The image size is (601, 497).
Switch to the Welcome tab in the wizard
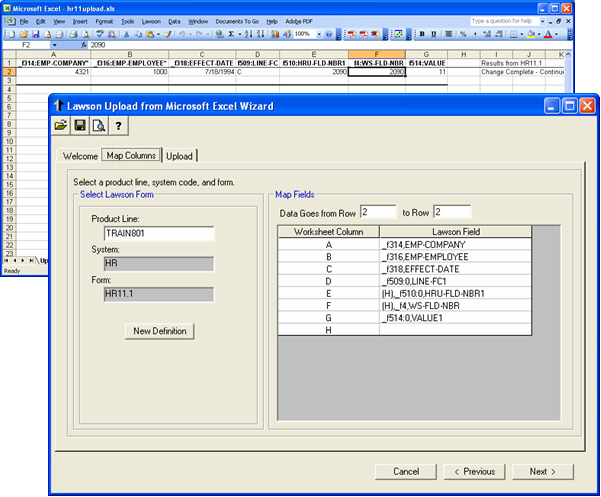coord(80,156)
